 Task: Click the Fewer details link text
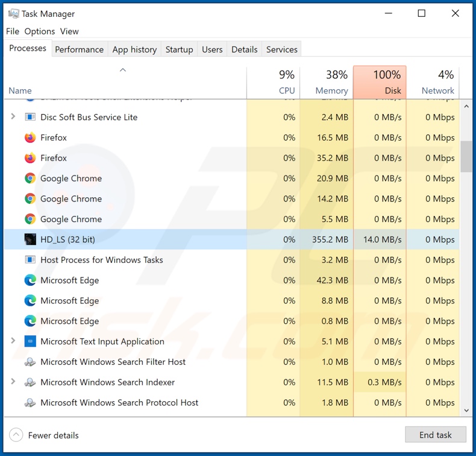(54, 435)
